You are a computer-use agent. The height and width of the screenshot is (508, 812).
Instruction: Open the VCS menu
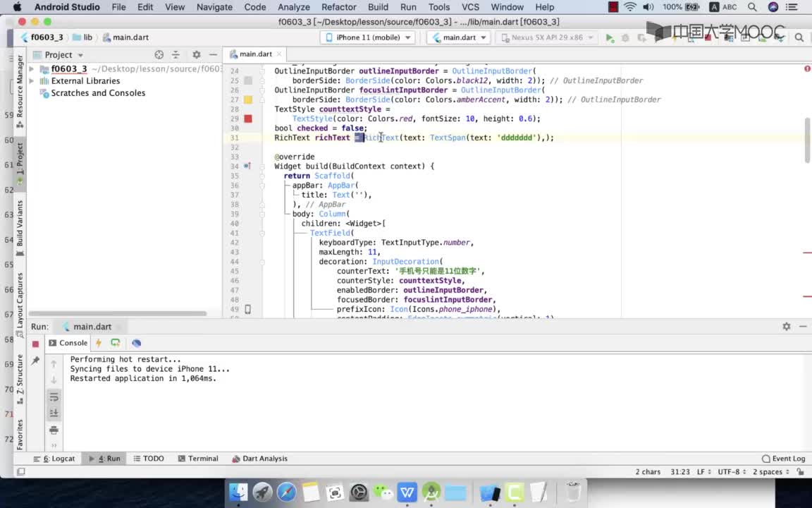tap(470, 7)
